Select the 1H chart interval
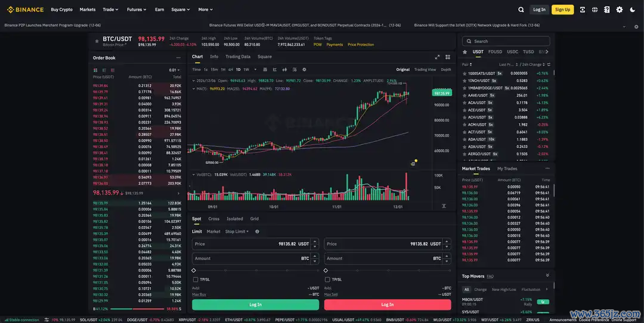644x323 pixels. (223, 69)
